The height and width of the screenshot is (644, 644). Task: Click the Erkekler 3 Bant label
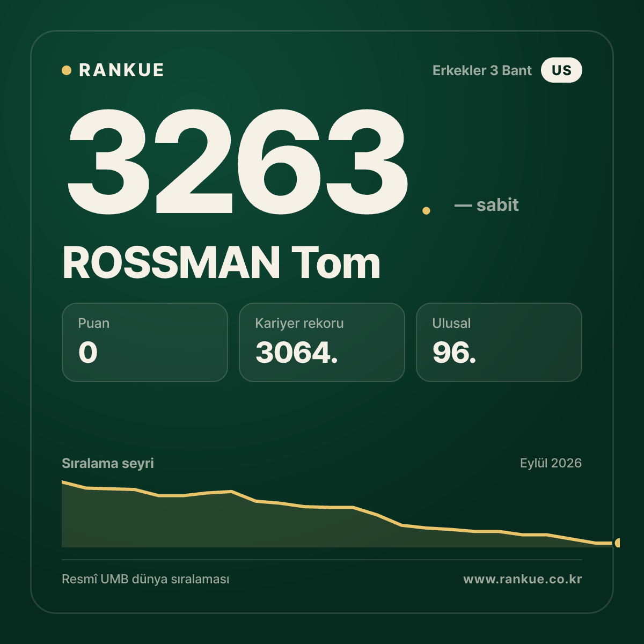click(482, 70)
